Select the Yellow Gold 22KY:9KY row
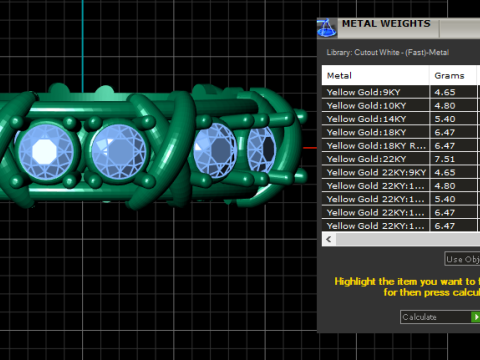The height and width of the screenshot is (360, 480). [x=401, y=172]
